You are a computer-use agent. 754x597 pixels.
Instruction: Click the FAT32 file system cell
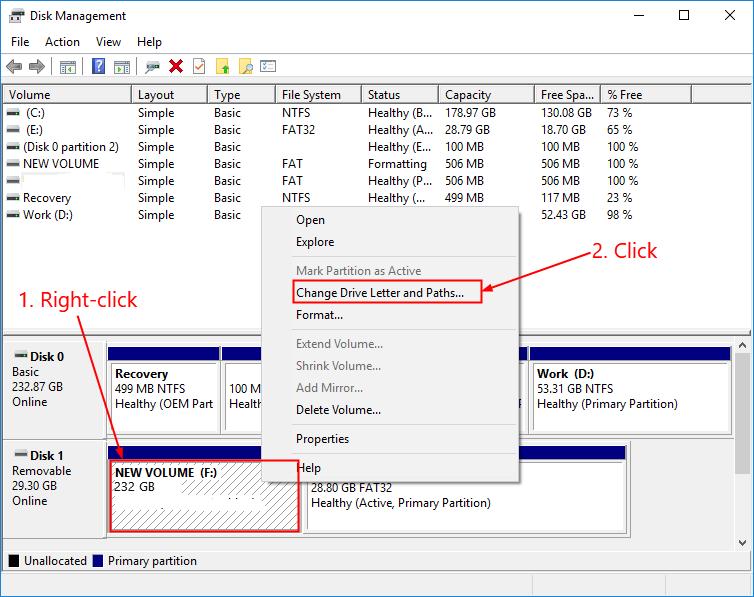[298, 130]
